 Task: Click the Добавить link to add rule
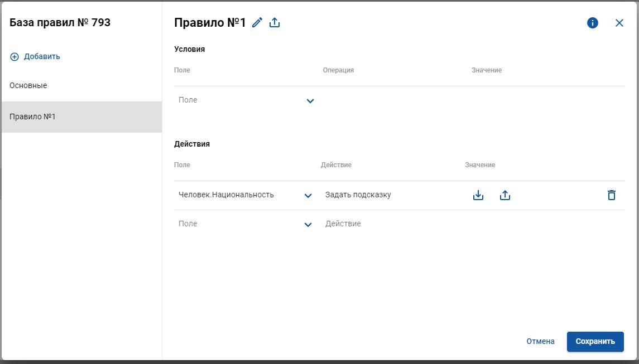42,57
